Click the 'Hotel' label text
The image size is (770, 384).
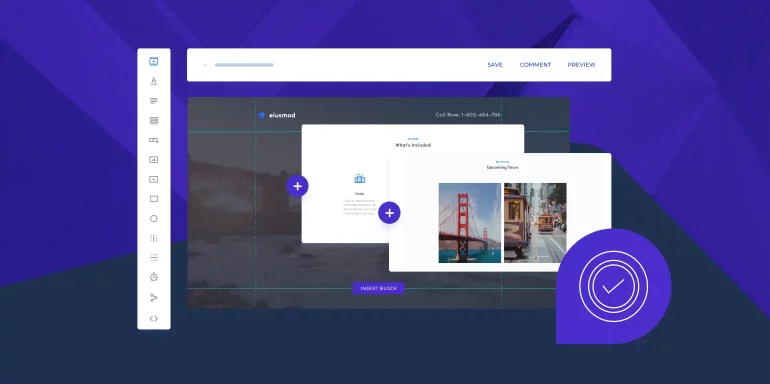[x=359, y=194]
